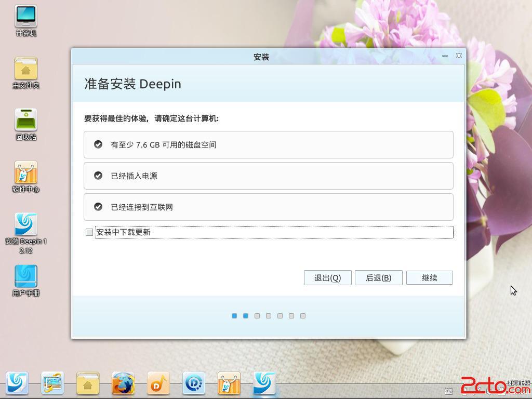Select the 计算机 desktop icon
Image resolution: width=532 pixels, height=399 pixels.
tap(26, 21)
